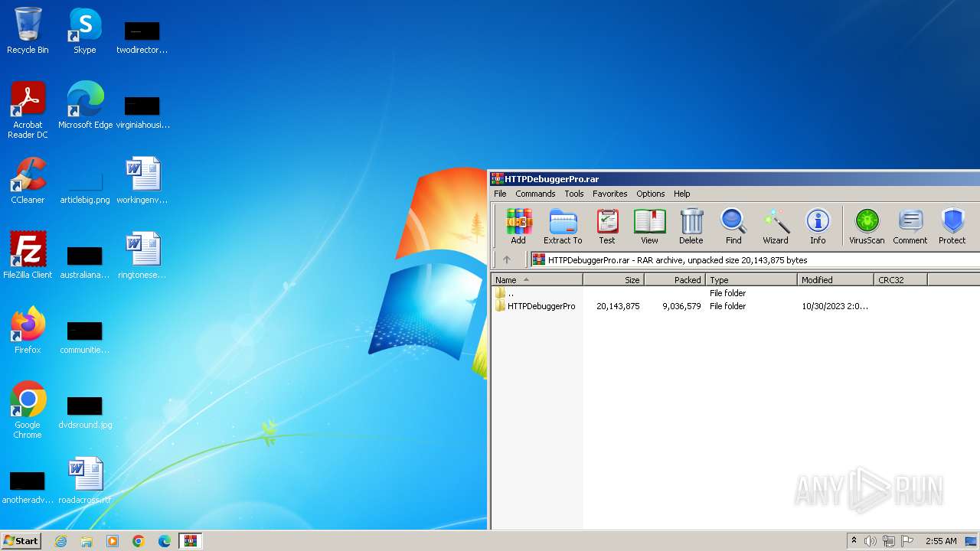Open Windows Explorer from the taskbar

[x=87, y=541]
